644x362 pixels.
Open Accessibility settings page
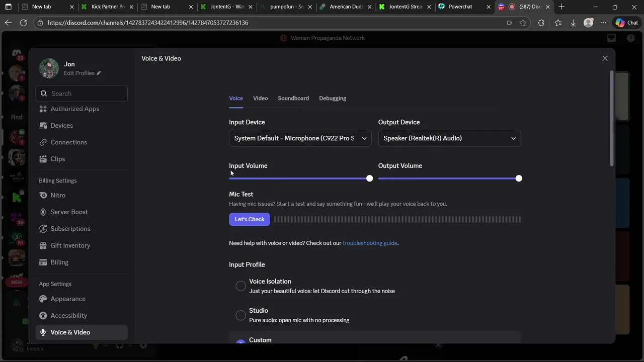(x=82, y=315)
